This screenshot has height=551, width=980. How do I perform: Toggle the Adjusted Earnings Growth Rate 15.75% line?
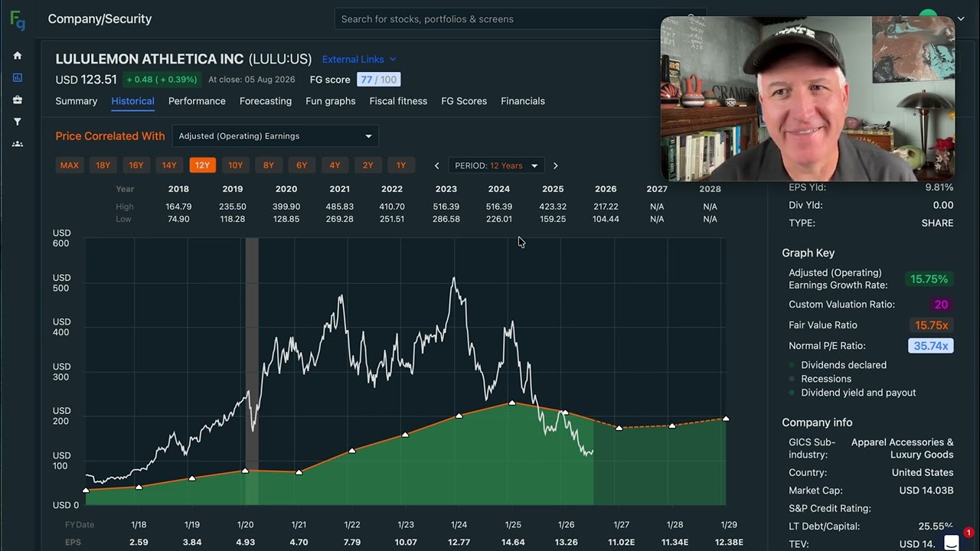click(929, 279)
